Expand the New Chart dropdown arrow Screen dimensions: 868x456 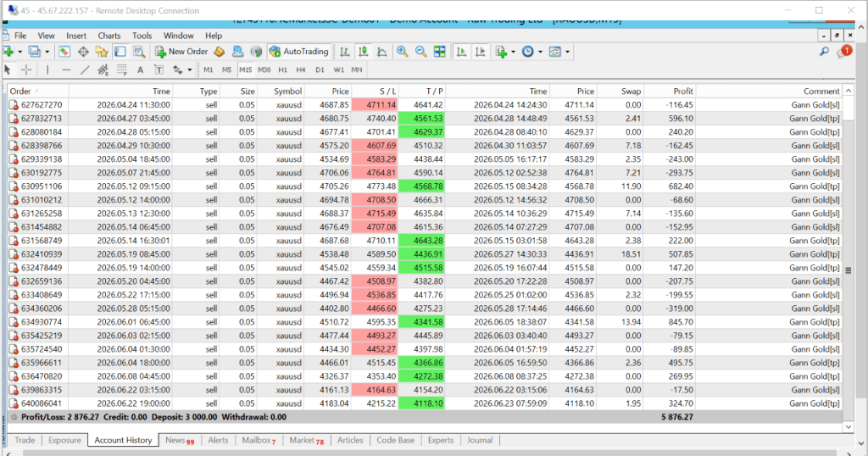pos(20,52)
